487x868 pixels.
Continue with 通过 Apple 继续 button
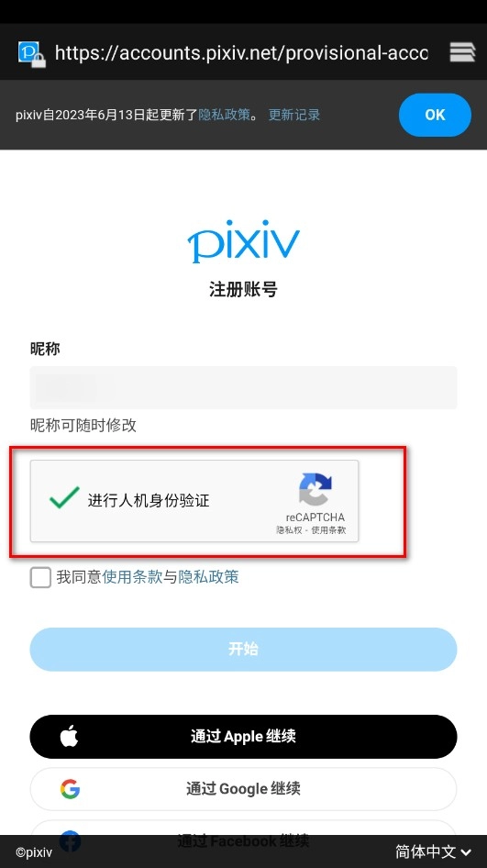(x=244, y=736)
